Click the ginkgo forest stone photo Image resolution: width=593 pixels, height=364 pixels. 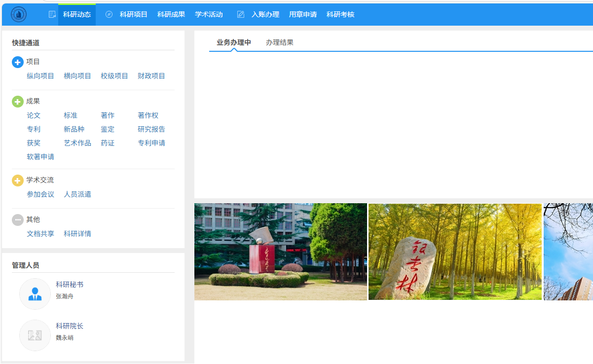tap(455, 252)
